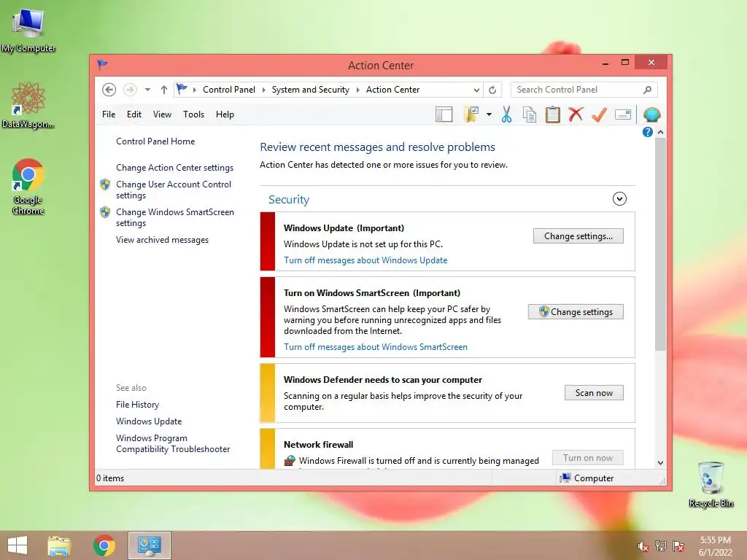
Task: Click the muted volume tray icon
Action: pyautogui.click(x=643, y=546)
